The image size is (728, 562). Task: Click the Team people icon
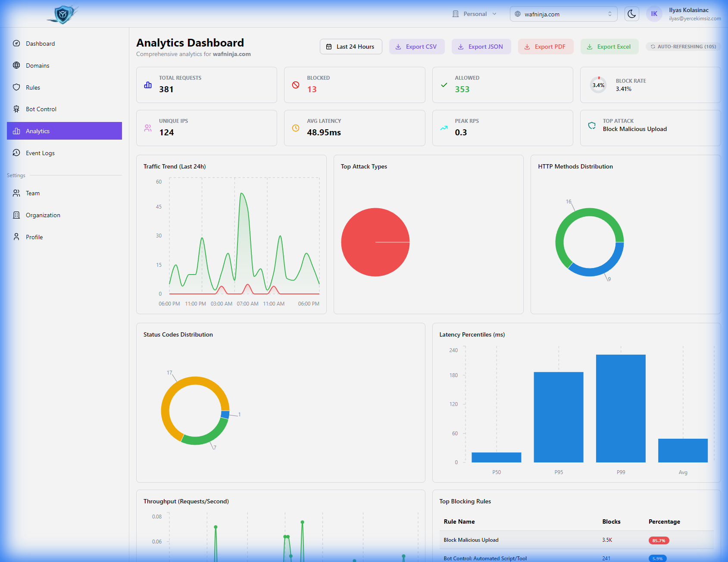pyautogui.click(x=16, y=193)
